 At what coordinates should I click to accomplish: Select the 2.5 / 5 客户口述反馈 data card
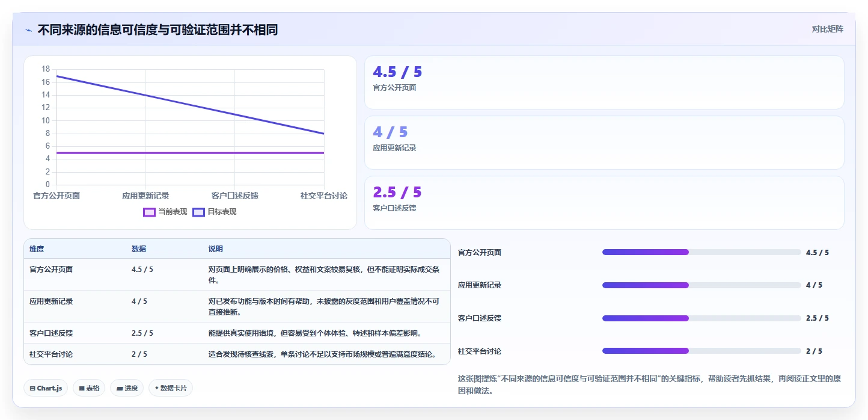(604, 203)
